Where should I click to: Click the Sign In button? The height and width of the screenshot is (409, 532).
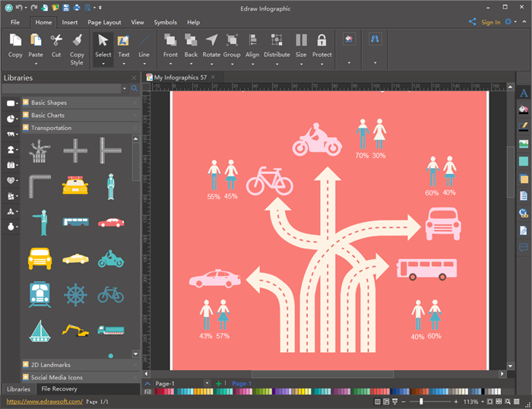(x=490, y=23)
